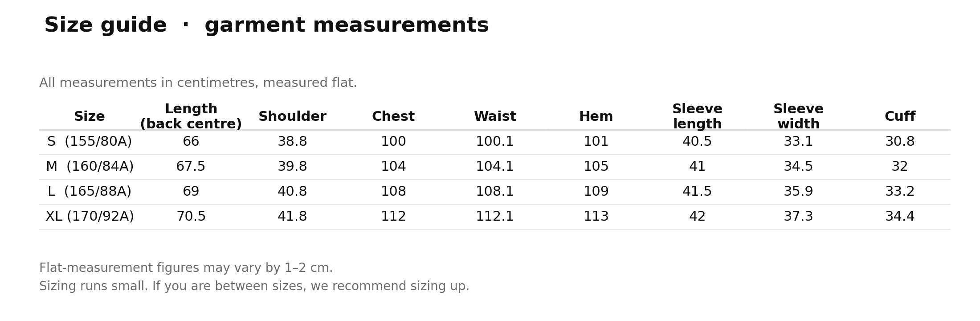Screen dimensions: 980x321
Task: Click the S (155/80A) size row label
Action: pyautogui.click(x=90, y=142)
